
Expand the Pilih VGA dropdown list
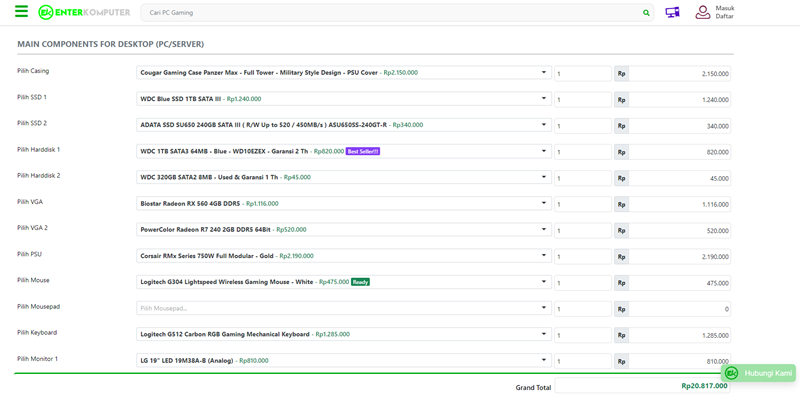(x=544, y=203)
